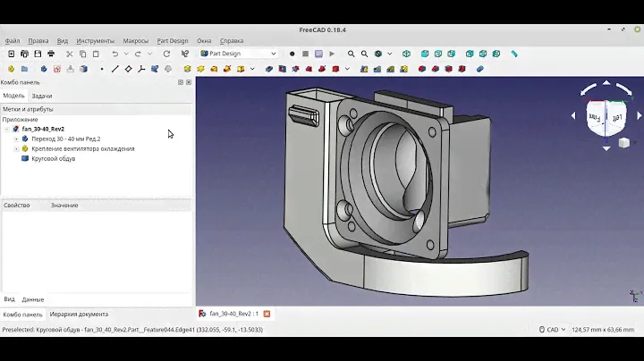Expand Крепление вентилятора охлаждения tree node
This screenshot has height=361, width=644.
tap(16, 148)
